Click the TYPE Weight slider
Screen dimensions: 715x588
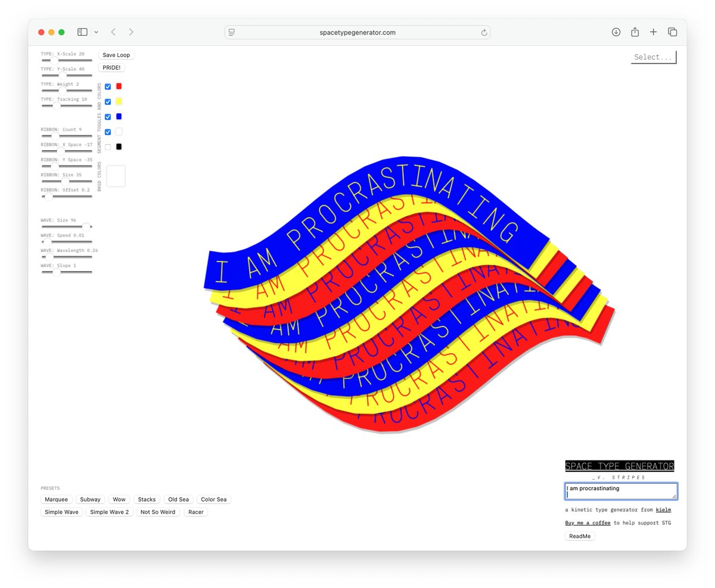coord(67,91)
